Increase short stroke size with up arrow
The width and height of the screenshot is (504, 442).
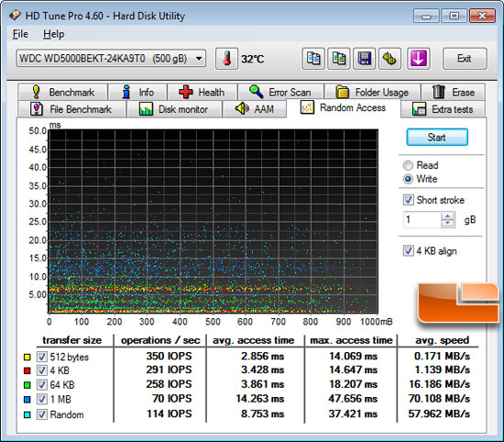pos(448,216)
